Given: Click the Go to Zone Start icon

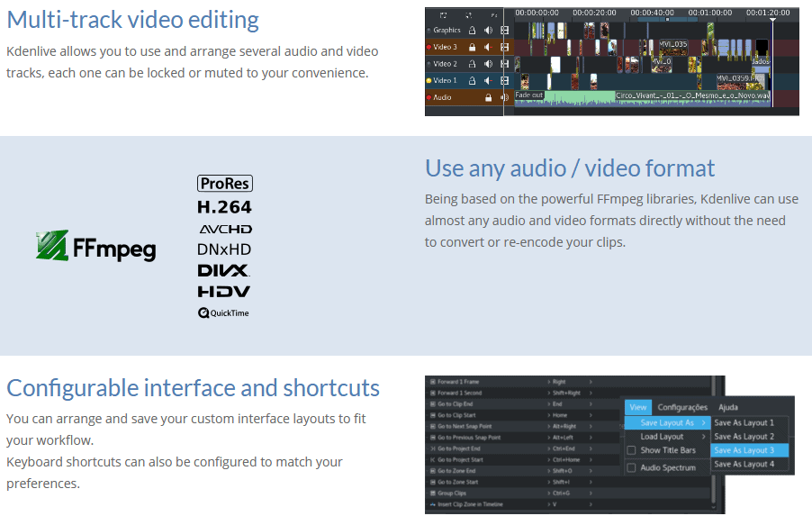Looking at the screenshot, I should click(x=433, y=482).
